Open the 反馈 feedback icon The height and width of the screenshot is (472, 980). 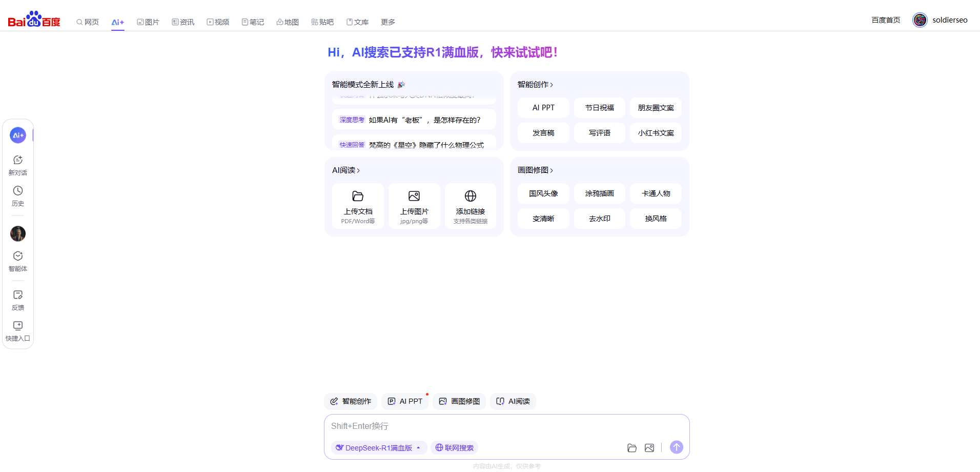(18, 300)
